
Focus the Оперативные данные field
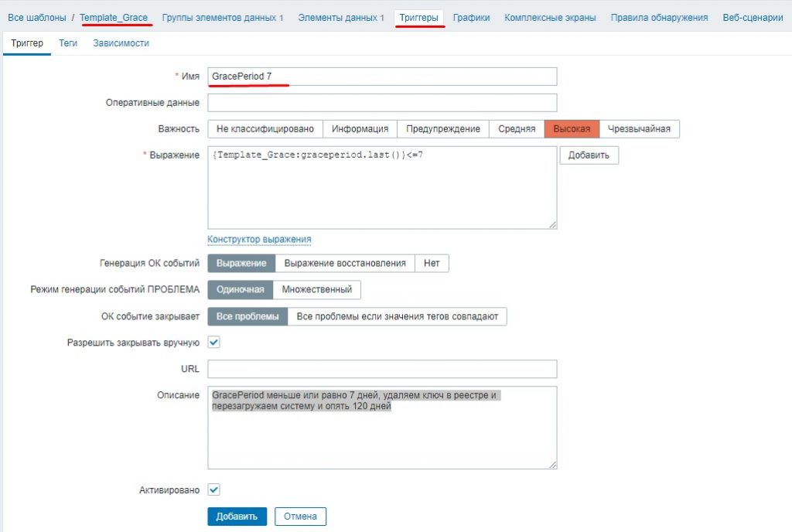[382, 103]
